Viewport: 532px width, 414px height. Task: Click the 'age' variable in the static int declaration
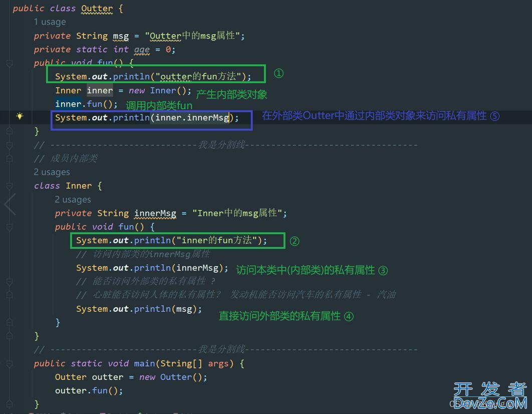tap(142, 50)
